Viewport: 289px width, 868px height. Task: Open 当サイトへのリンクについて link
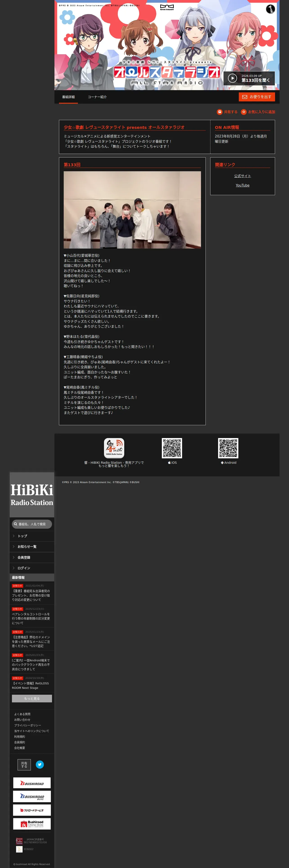tap(32, 731)
